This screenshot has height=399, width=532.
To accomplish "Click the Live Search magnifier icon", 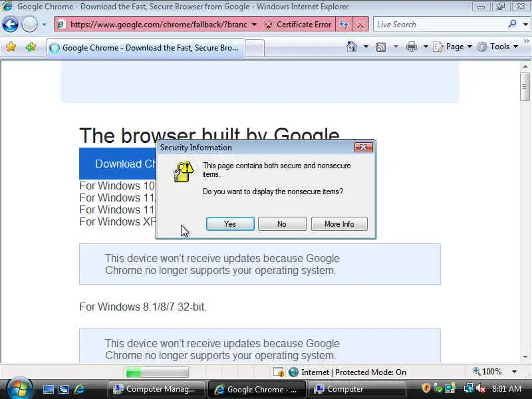I will pos(512,24).
